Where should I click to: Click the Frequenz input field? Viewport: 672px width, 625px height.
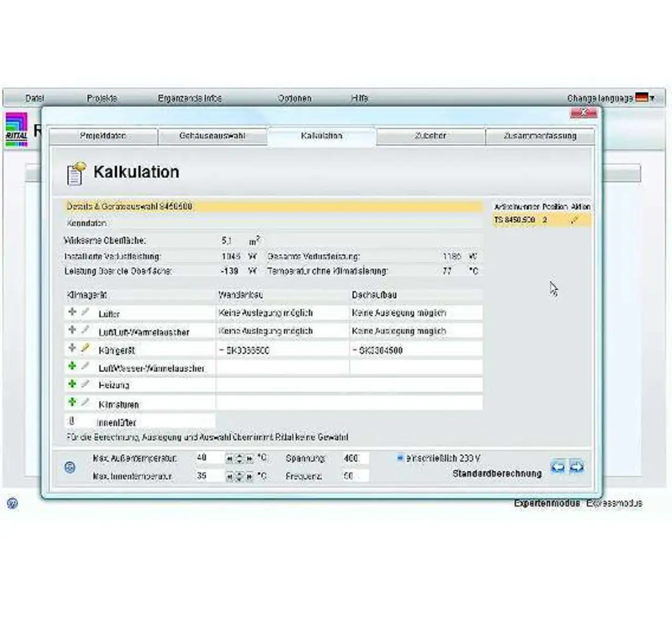(355, 476)
